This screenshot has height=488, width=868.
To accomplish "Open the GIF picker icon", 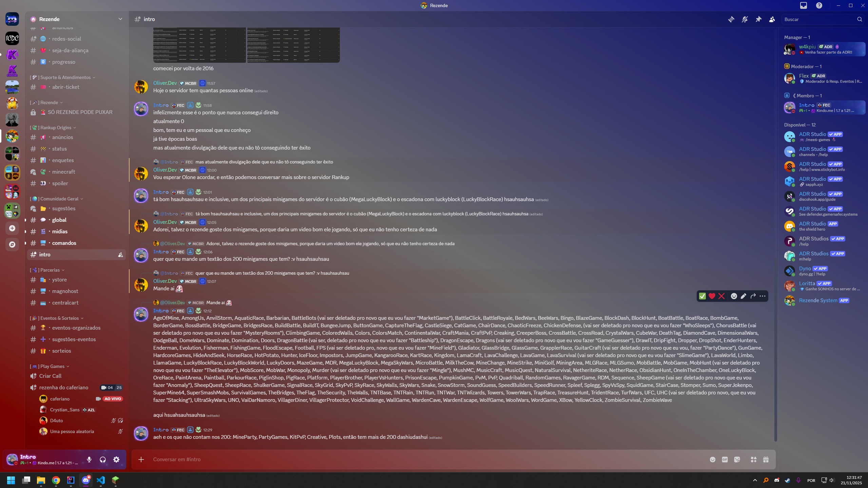I will pos(725,460).
